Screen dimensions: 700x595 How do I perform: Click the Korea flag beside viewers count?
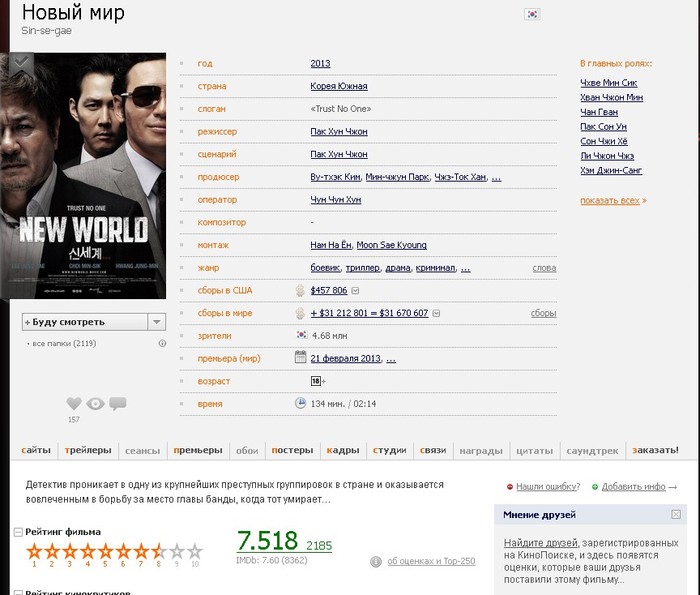(x=301, y=335)
